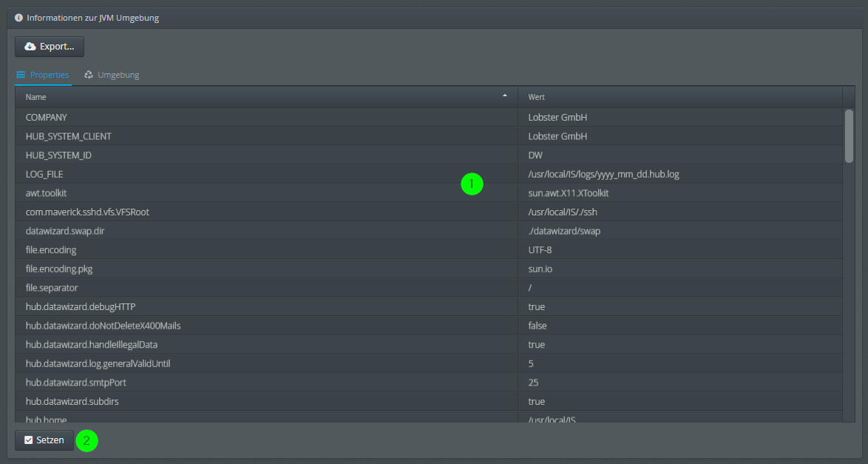Click the green marker labeled 2
Viewport: 868px width, 464px height.
tap(87, 440)
